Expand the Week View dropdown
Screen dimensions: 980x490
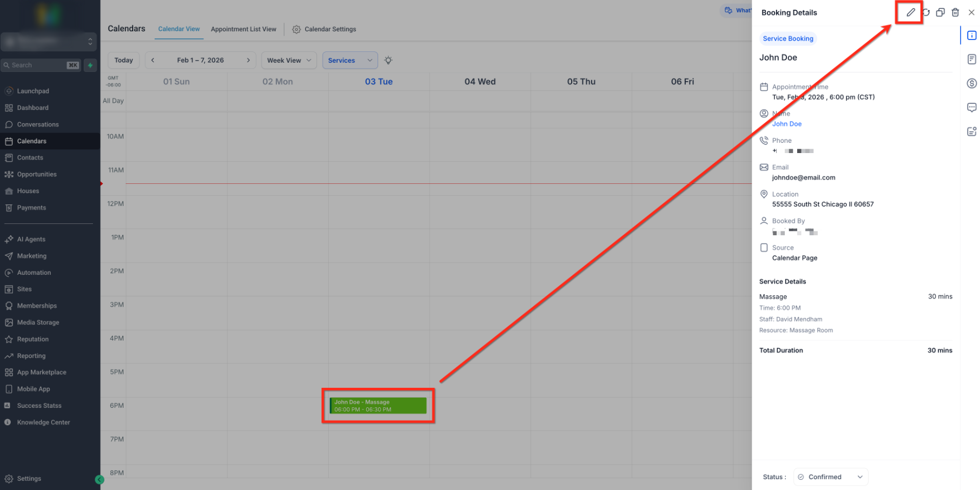(x=289, y=60)
